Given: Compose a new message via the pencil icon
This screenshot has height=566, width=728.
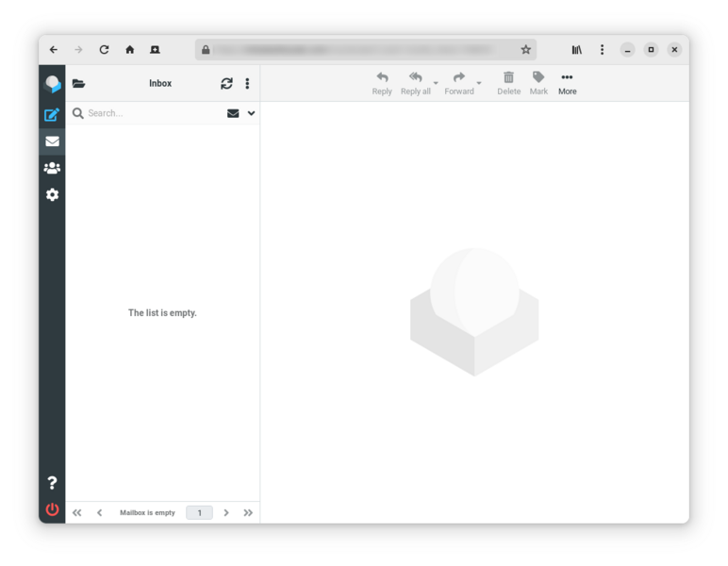Looking at the screenshot, I should (x=52, y=114).
